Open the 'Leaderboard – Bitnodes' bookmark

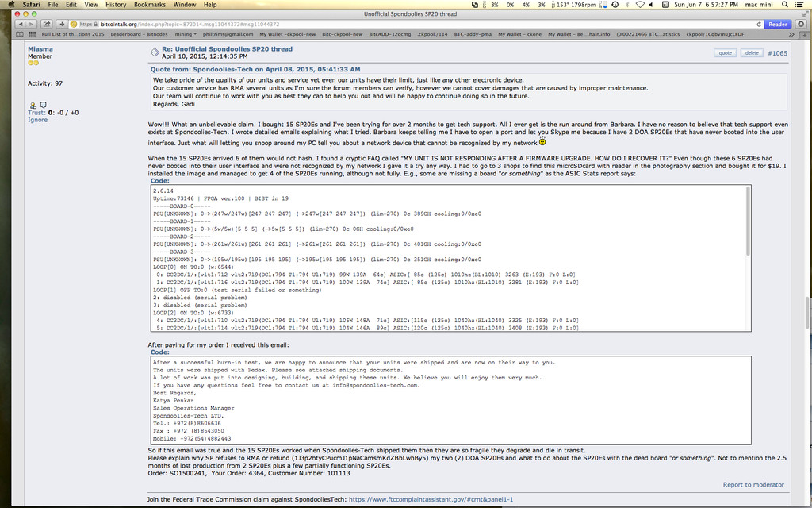point(140,34)
